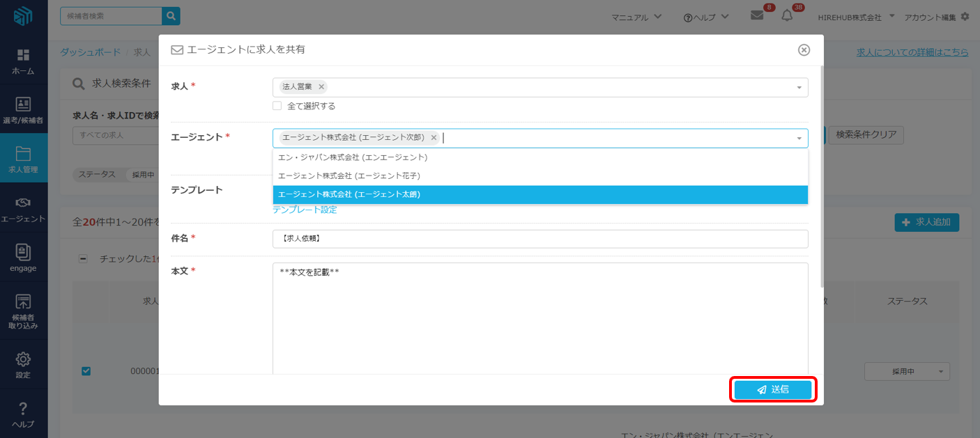This screenshot has height=438, width=980.
Task: Expand the マニュアル menu
Action: click(x=636, y=17)
